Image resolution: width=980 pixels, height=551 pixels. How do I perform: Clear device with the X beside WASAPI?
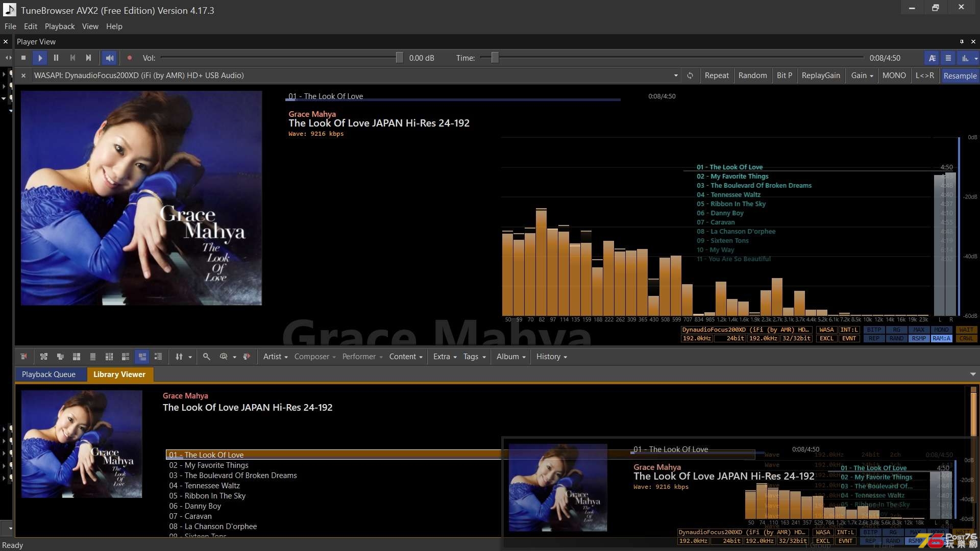tap(23, 76)
